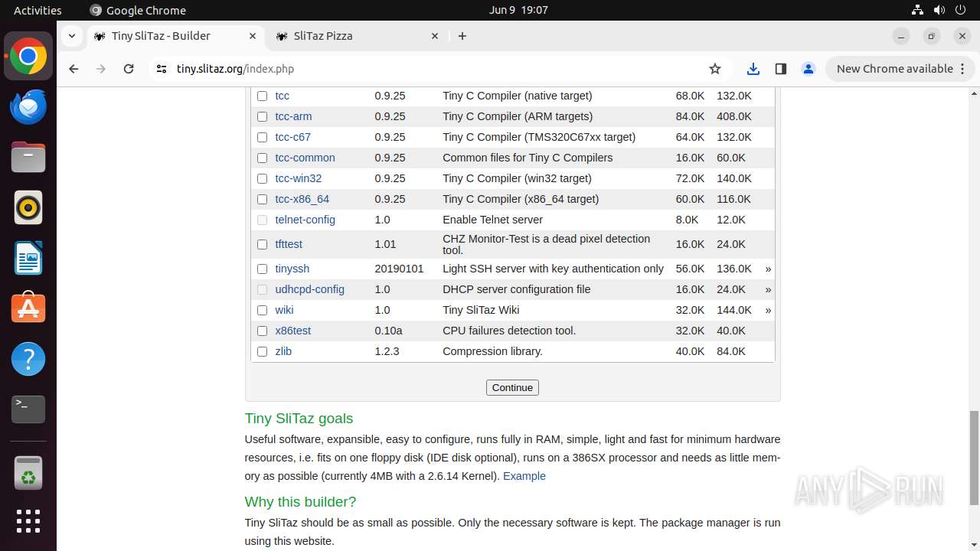The height and width of the screenshot is (551, 980).
Task: Open the tcc-win32 package link
Action: pos(299,178)
